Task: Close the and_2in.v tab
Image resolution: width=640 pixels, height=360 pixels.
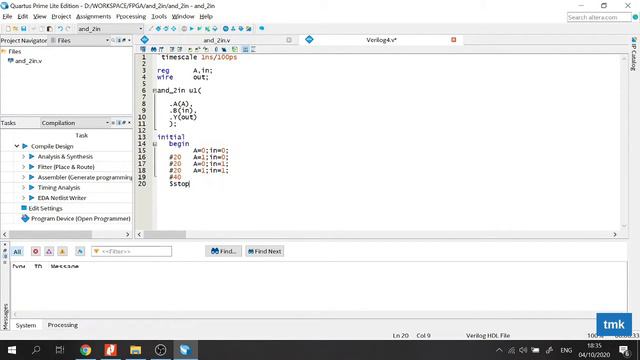Action: click(x=289, y=40)
